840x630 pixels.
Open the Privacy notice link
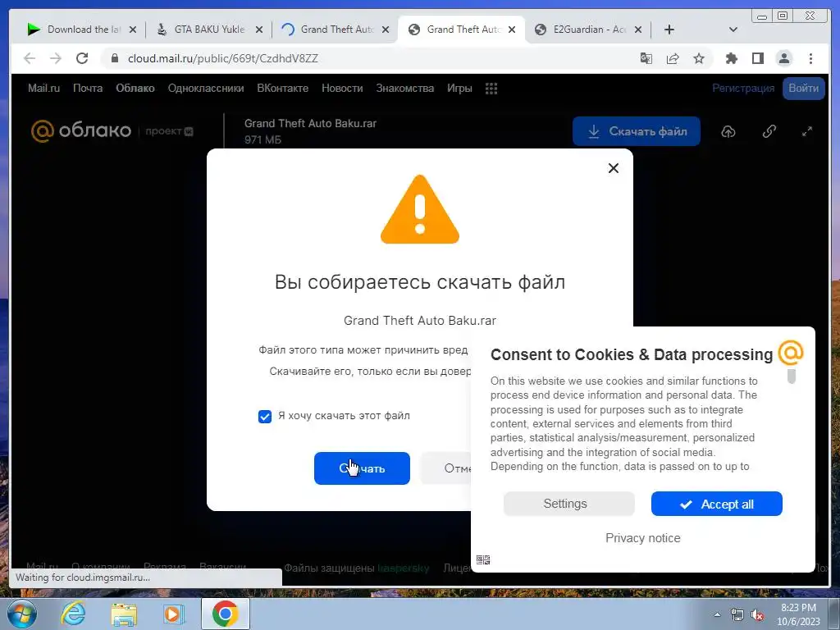pos(643,538)
